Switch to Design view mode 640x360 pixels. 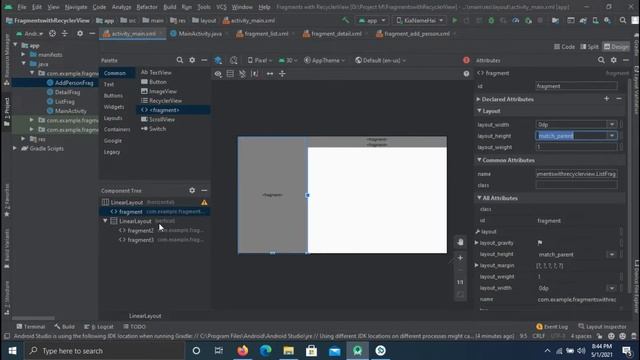pyautogui.click(x=616, y=47)
